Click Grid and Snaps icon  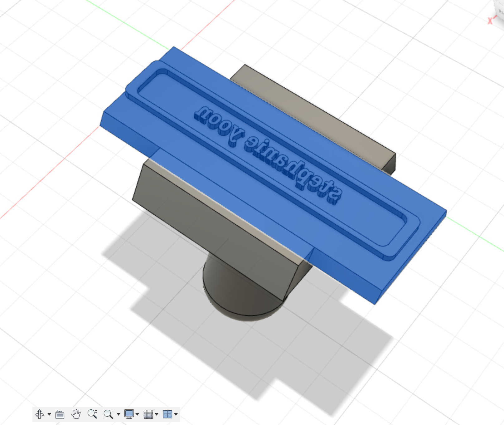coord(148,414)
